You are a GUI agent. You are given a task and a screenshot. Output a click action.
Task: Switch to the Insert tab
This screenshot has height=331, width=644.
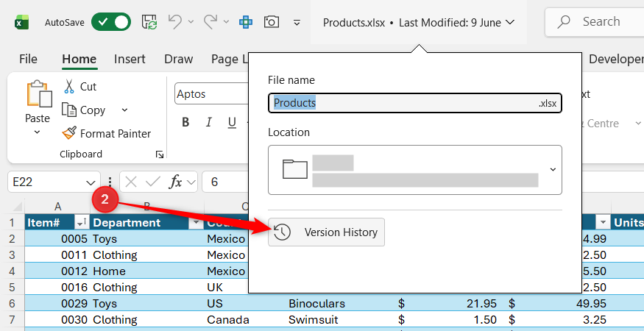[x=130, y=59]
